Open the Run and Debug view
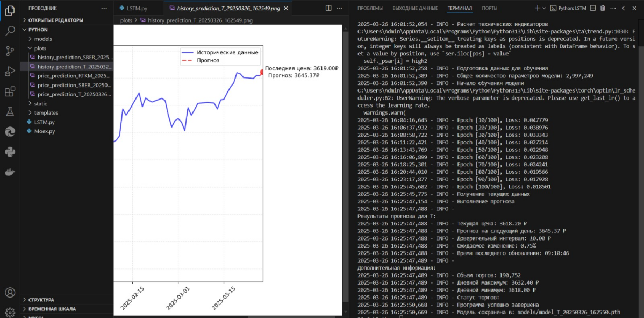The image size is (644, 318). tap(10, 70)
